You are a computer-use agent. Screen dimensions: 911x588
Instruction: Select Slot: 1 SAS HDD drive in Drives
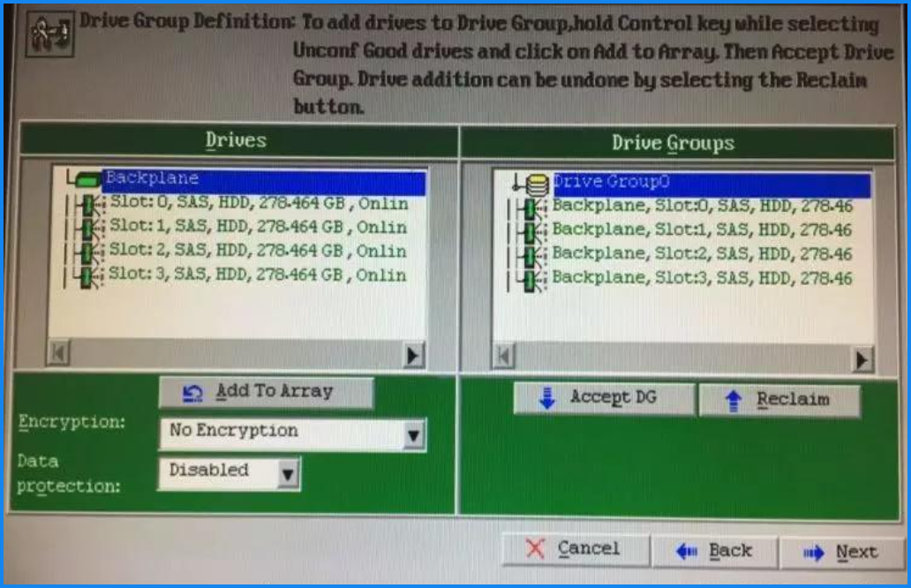pos(258,228)
